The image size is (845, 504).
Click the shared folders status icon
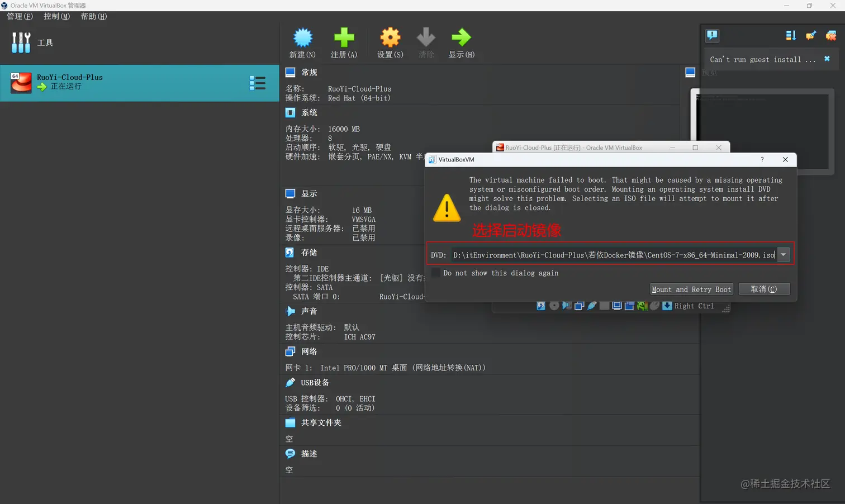tap(604, 306)
